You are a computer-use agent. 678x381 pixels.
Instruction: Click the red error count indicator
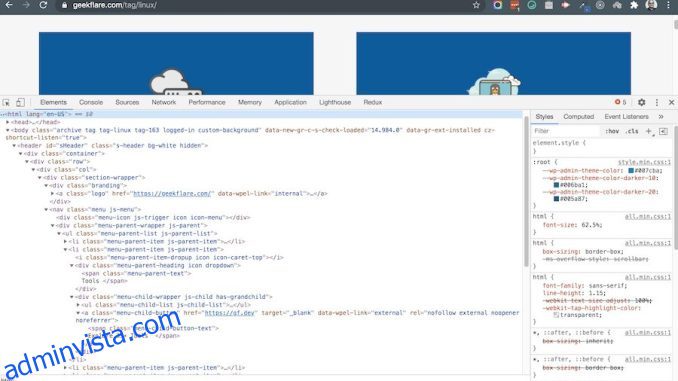620,102
